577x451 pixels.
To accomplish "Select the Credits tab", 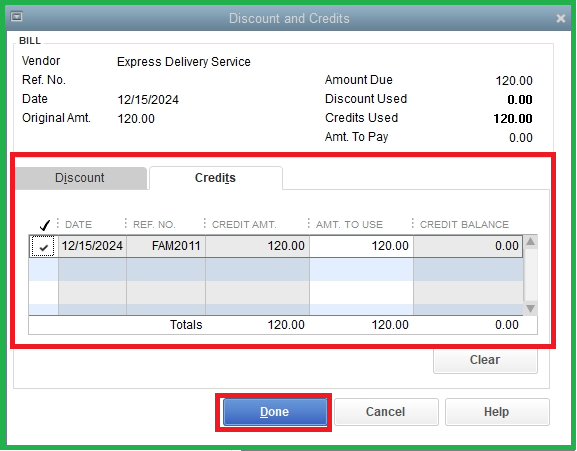I will pyautogui.click(x=215, y=178).
